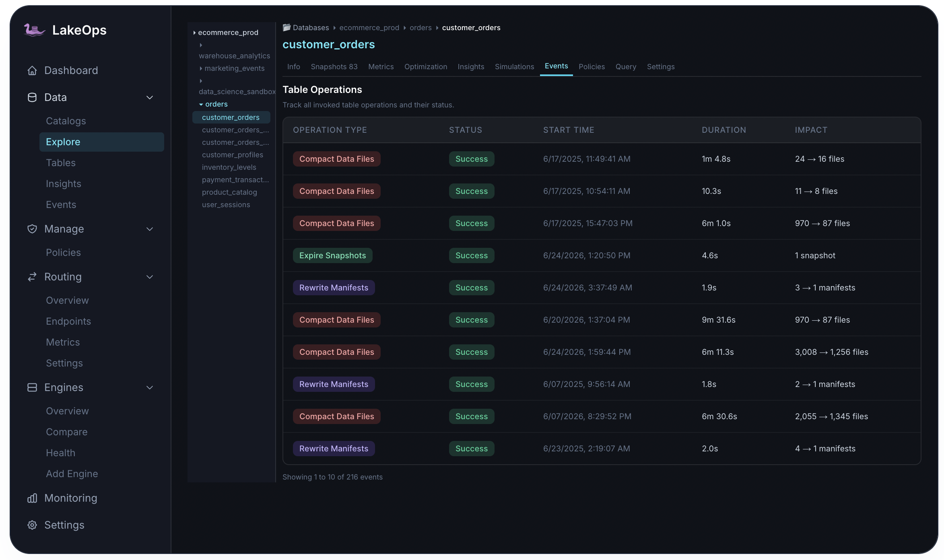The width and height of the screenshot is (944, 560).
Task: Click the '9m 31.6s' duration cell
Action: [x=719, y=320]
